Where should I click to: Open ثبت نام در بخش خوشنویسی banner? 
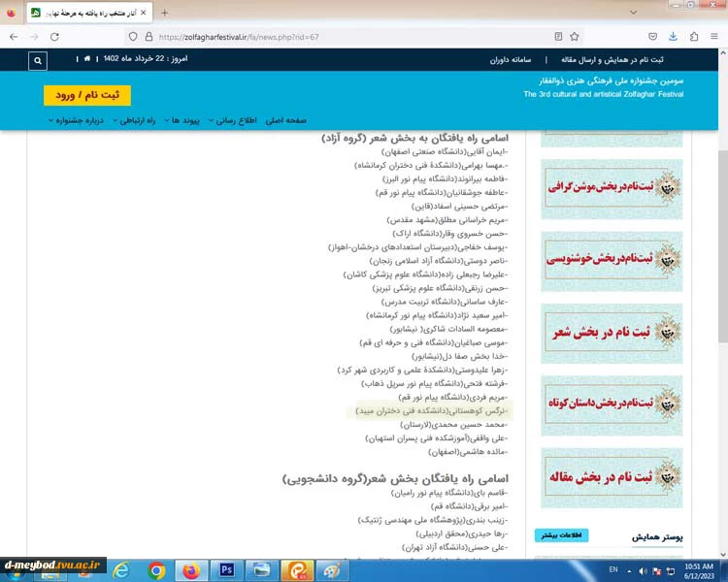point(612,261)
